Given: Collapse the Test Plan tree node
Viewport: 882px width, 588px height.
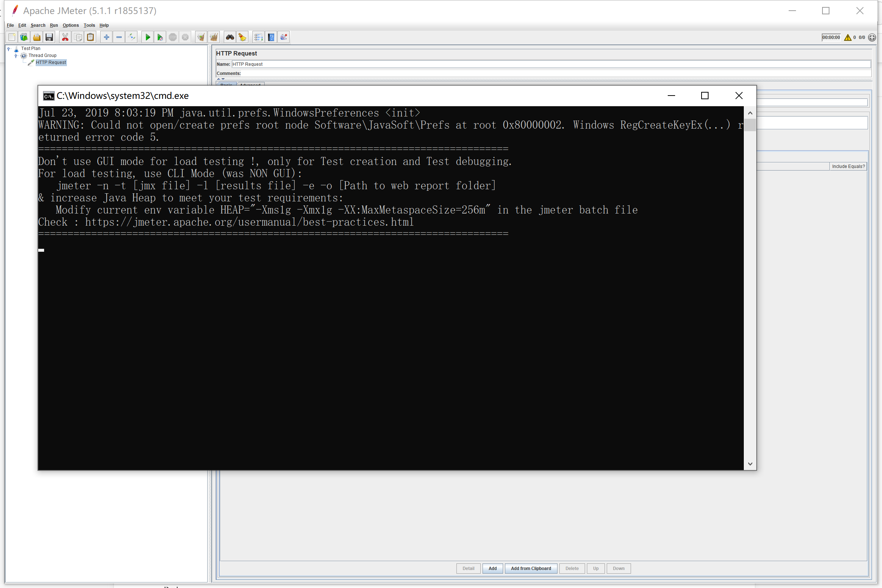Looking at the screenshot, I should coord(8,49).
